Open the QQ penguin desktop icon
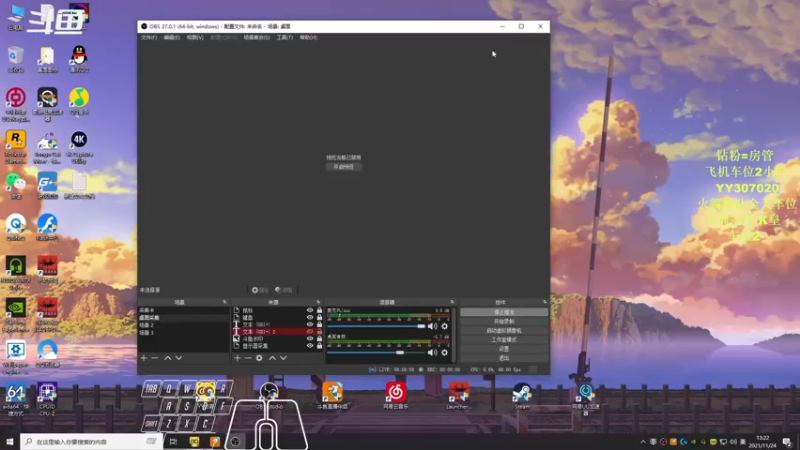 (79, 59)
